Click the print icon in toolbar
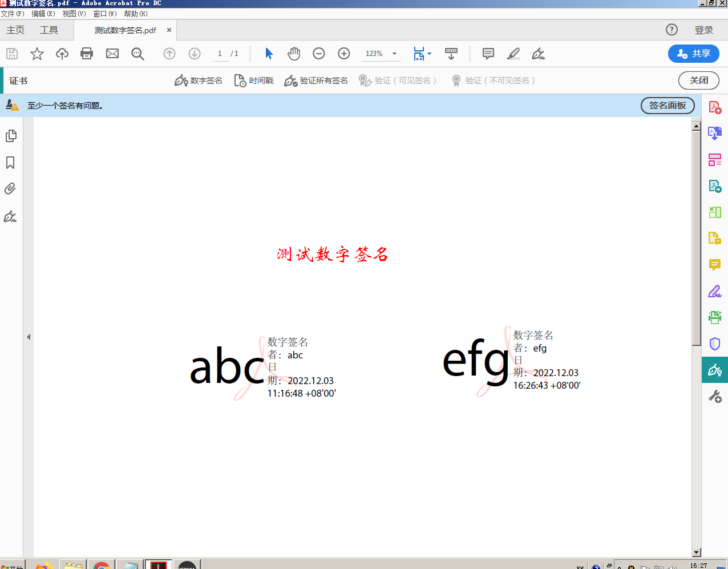The image size is (728, 569). pyautogui.click(x=87, y=54)
